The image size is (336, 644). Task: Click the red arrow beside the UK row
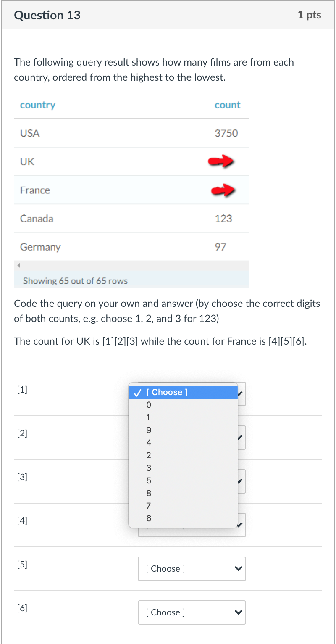(220, 161)
